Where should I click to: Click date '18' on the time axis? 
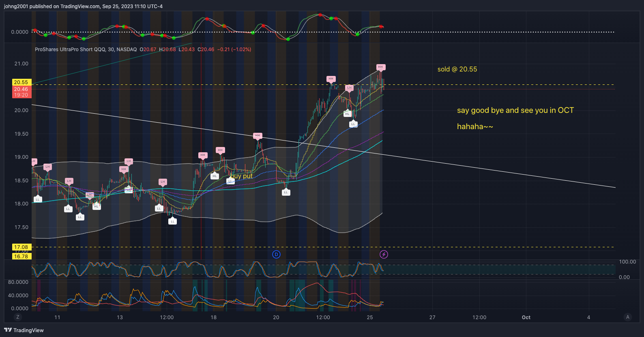pos(214,318)
